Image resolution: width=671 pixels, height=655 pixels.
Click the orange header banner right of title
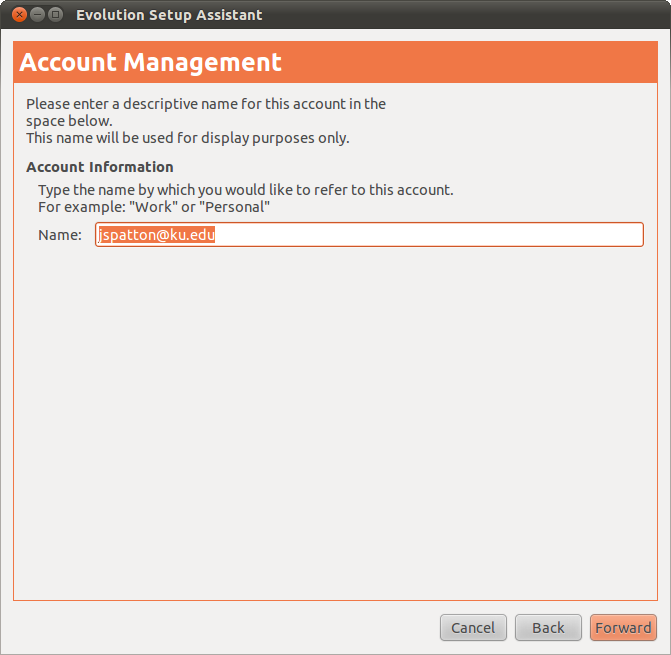pos(480,62)
